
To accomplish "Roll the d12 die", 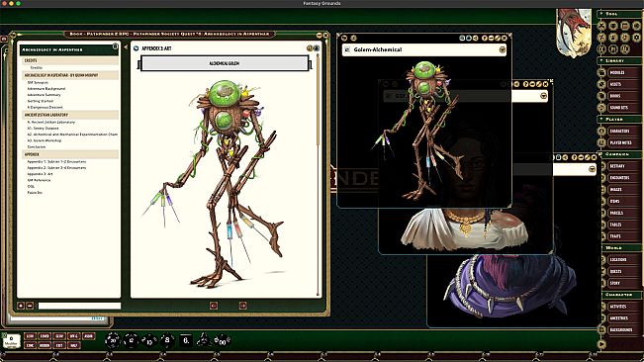I will [x=131, y=340].
